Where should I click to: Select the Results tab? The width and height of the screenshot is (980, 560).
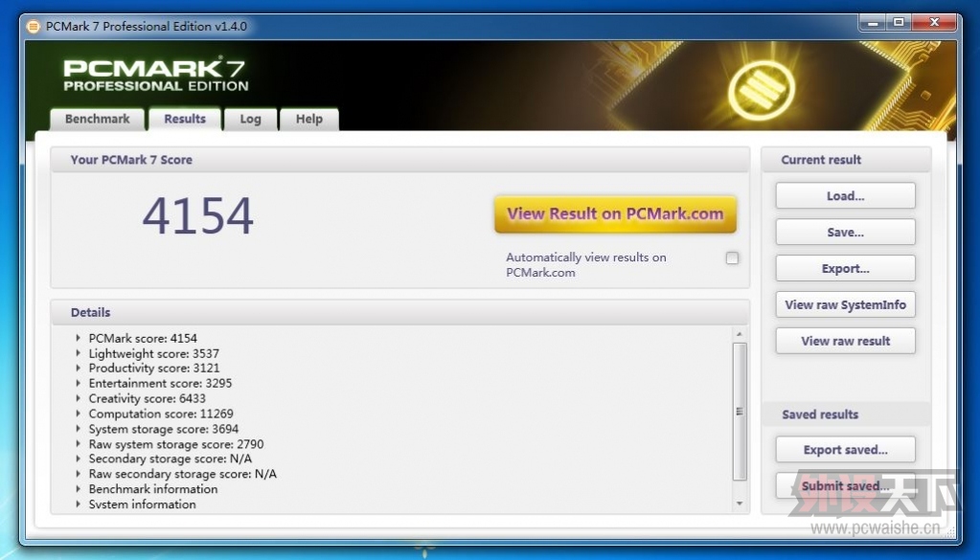(x=185, y=120)
